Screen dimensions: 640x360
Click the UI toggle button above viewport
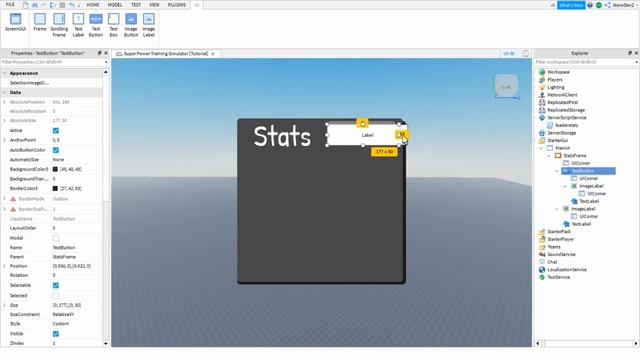tap(509, 53)
